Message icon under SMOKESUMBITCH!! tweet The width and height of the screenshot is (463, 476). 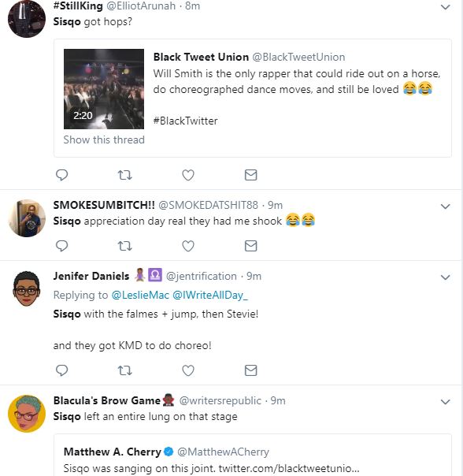[x=250, y=246]
